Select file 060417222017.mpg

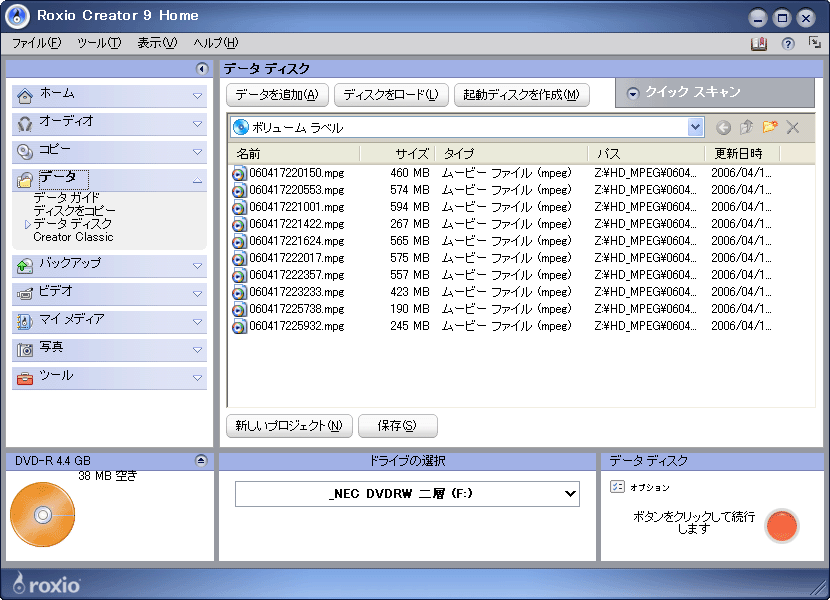point(297,258)
